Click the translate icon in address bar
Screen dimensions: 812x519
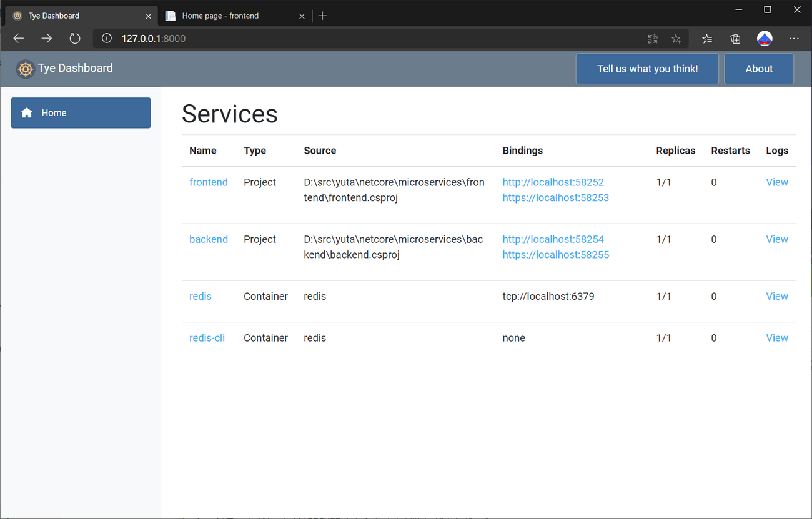(653, 39)
